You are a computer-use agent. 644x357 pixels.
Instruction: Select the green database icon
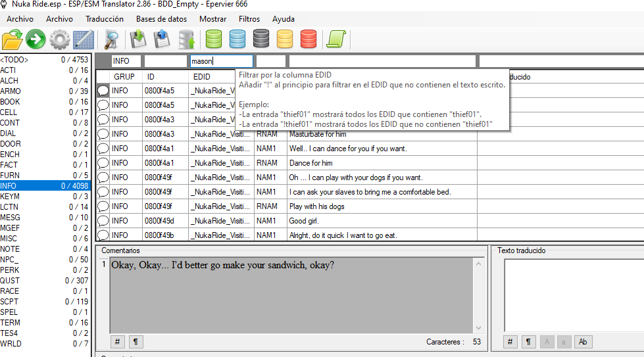point(214,39)
